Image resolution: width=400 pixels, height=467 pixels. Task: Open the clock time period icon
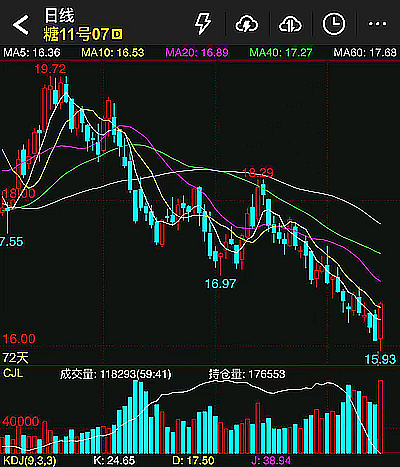(x=334, y=24)
